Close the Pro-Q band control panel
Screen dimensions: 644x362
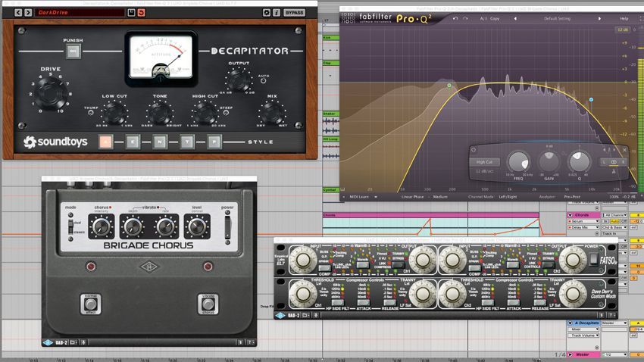click(624, 150)
